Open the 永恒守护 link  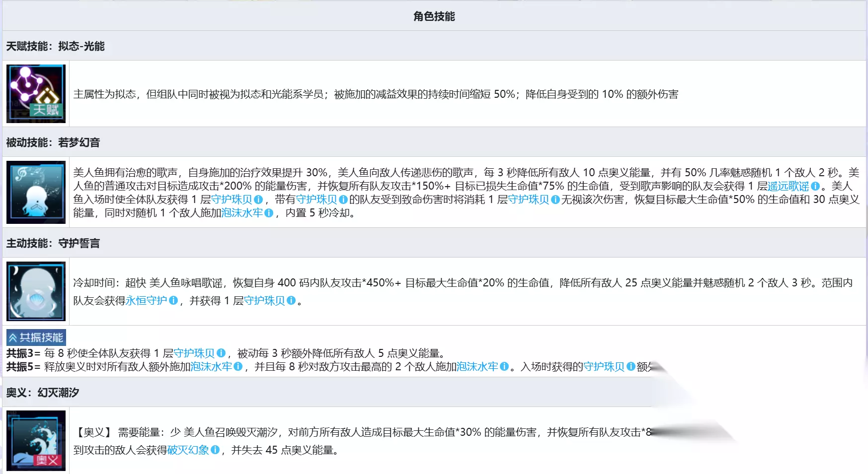point(147,300)
